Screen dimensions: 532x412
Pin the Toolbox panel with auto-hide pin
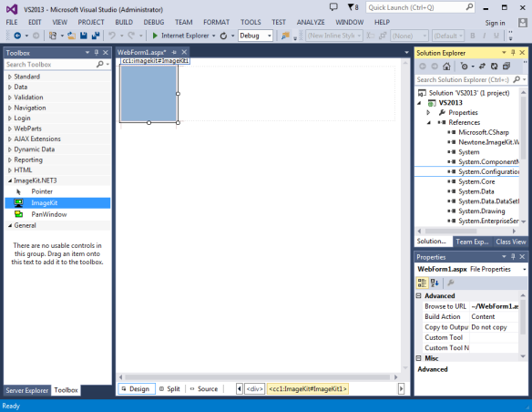97,53
